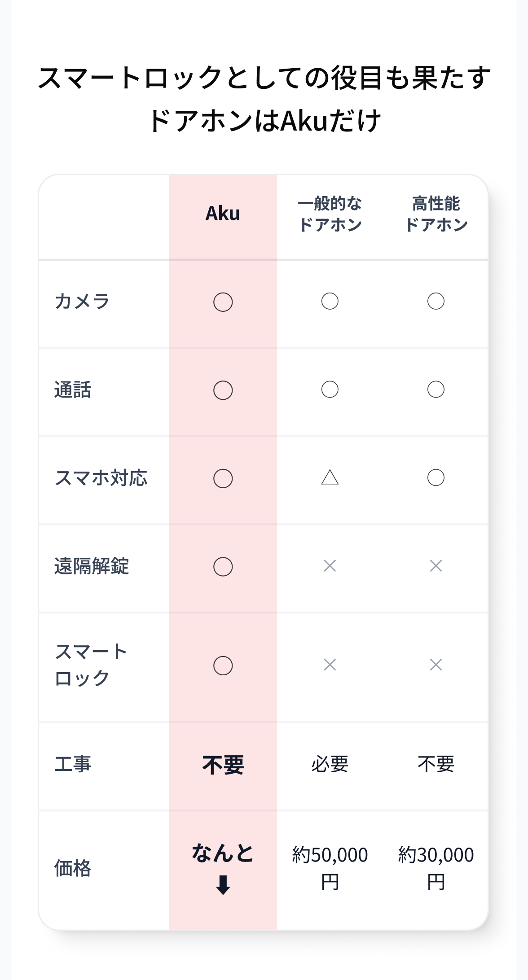The image size is (528, 980).
Task: Click Aku's circle in the カメラ row
Action: click(223, 302)
